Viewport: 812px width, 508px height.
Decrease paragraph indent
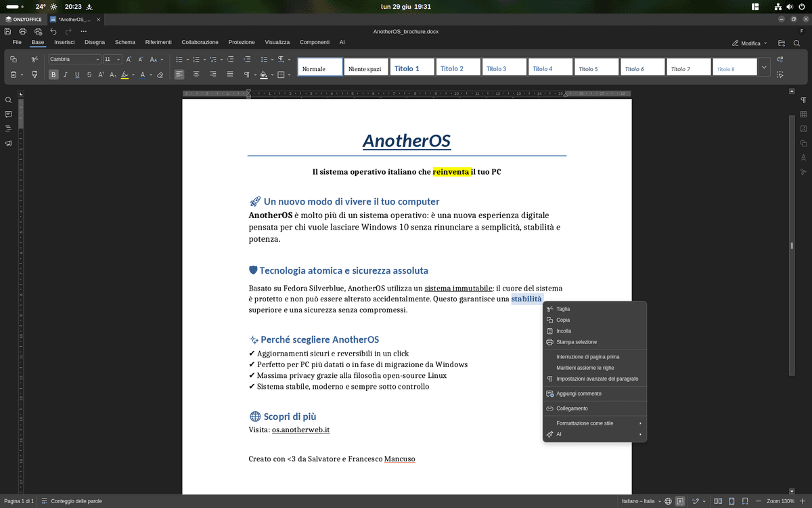(230, 60)
